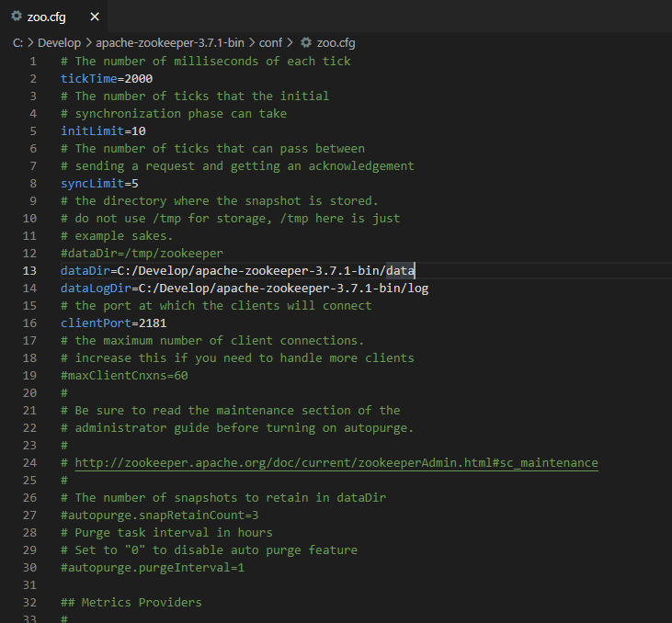Click the syncLimit=5 setting
The height and width of the screenshot is (623, 672).
pos(99,184)
